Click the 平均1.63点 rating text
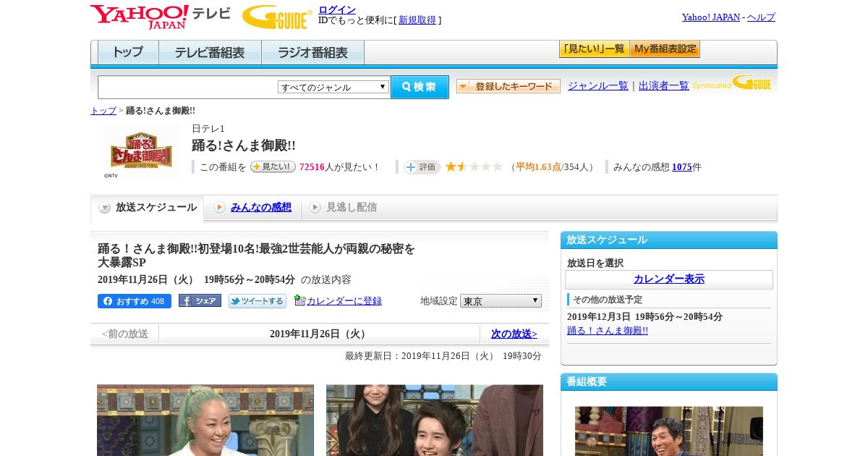 click(538, 167)
